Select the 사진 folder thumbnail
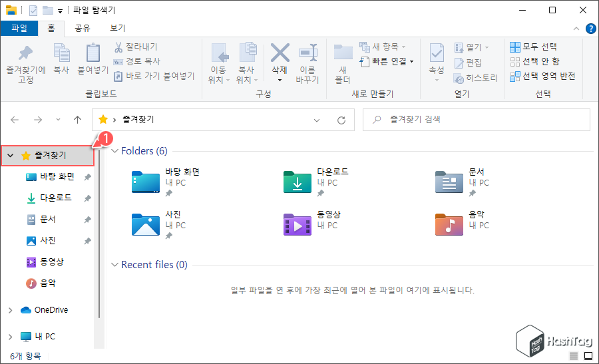Screen dimensions: 599x364 (x=146, y=224)
